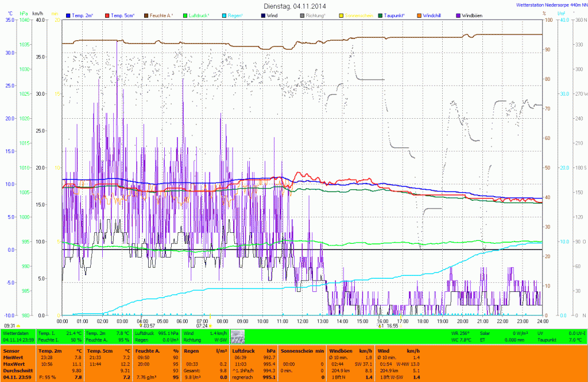This screenshot has width=588, height=382.
Task: Click the gray Richtung legend square
Action: 301,14
